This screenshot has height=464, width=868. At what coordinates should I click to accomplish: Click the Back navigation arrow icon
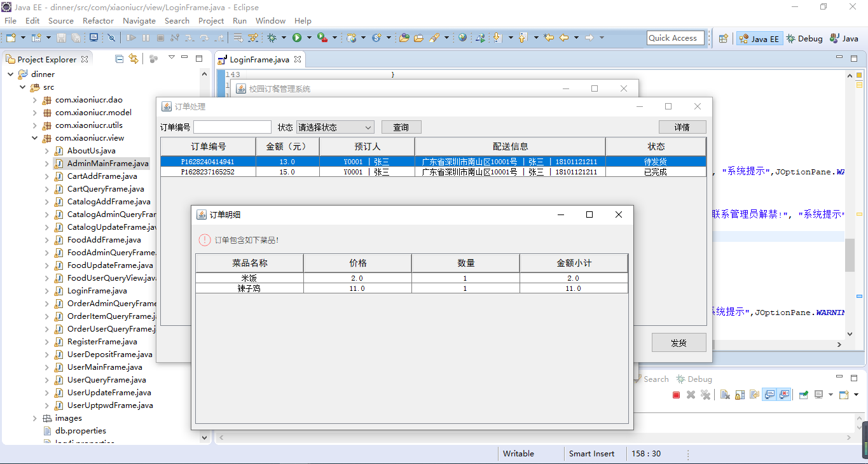pos(564,38)
